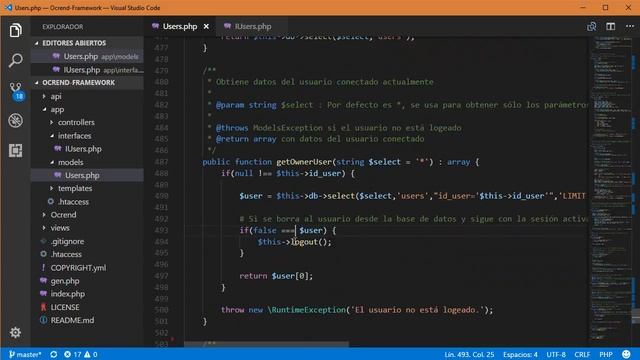Screen dimensions: 640x360
Task: Collapse the EDITORES ABIERTOS section
Action: (x=87, y=43)
